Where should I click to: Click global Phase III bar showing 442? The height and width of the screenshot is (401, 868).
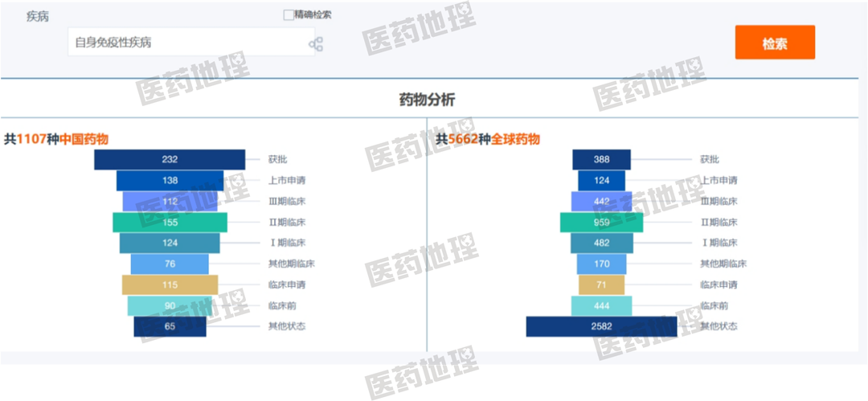click(601, 201)
